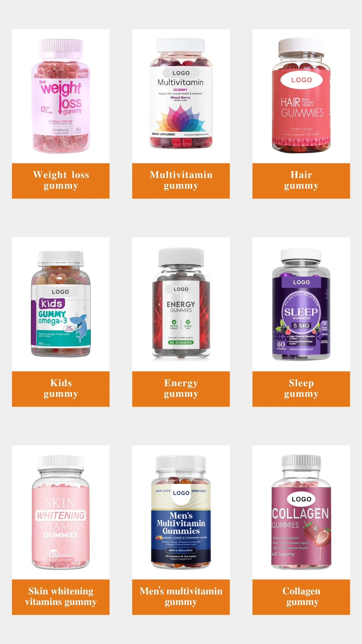
Task: Open "Men's multivitamin gummy" label
Action: pyautogui.click(x=181, y=597)
